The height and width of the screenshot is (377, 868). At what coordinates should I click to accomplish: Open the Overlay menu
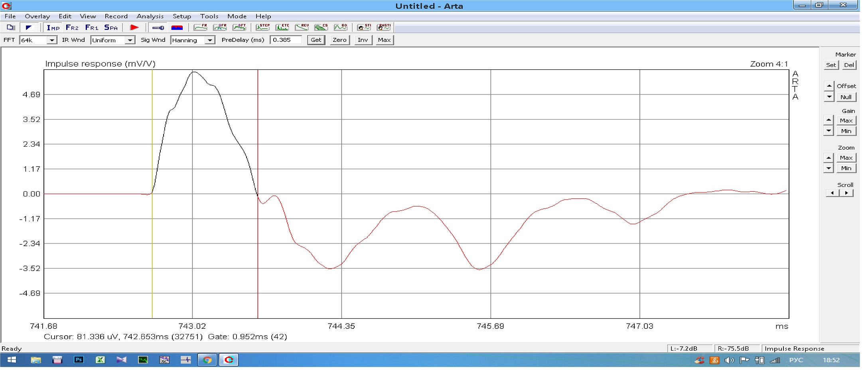(x=37, y=16)
